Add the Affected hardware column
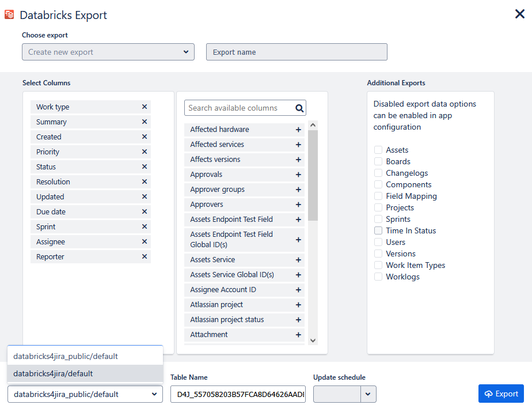Image resolution: width=532 pixels, height=416 pixels. (x=298, y=130)
